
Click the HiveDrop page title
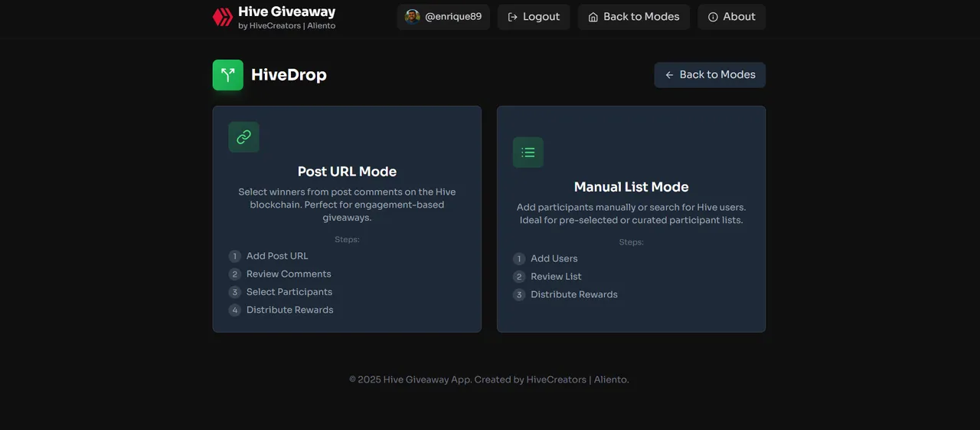[289, 75]
